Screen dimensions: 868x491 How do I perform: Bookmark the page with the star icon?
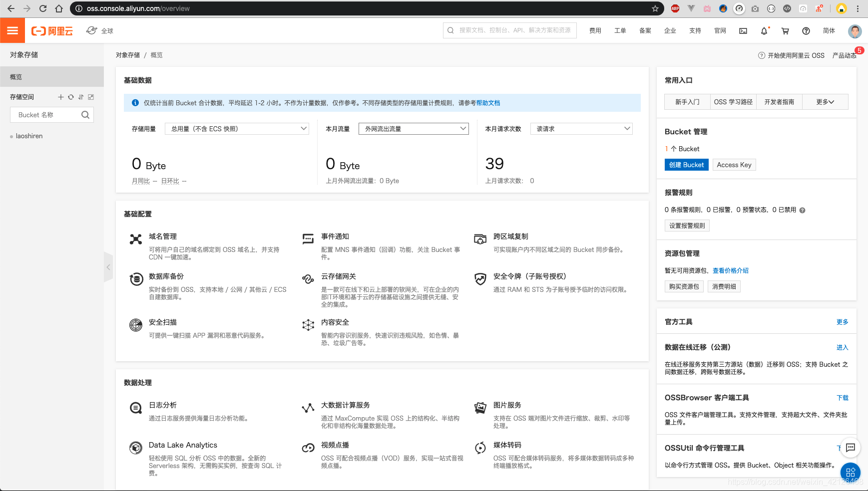click(655, 8)
